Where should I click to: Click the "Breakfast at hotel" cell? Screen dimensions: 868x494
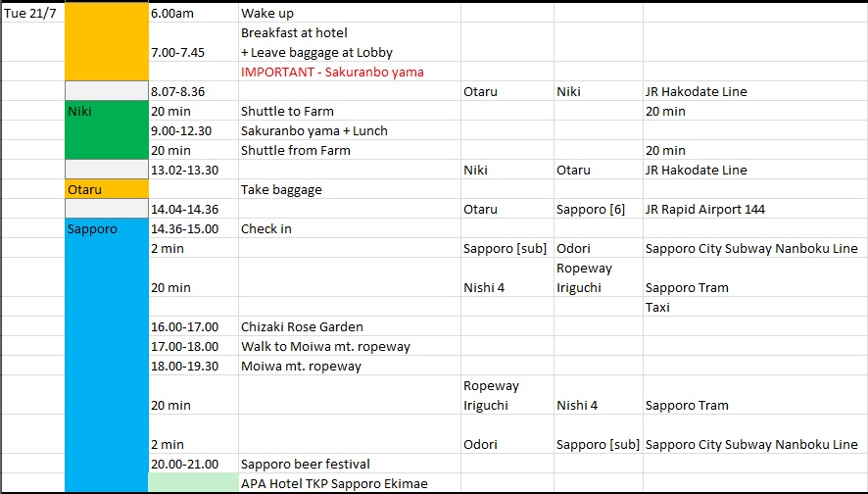295,32
